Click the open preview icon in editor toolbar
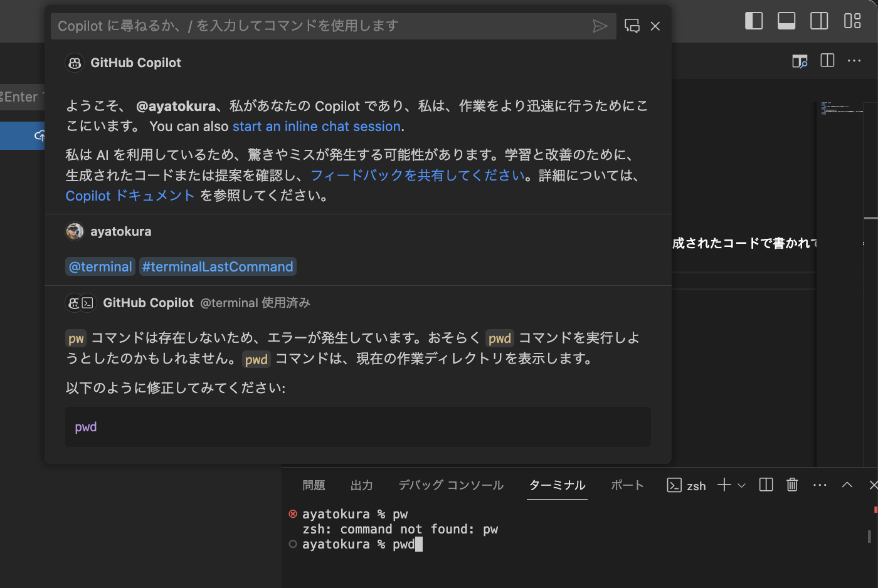878x588 pixels. coord(800,61)
